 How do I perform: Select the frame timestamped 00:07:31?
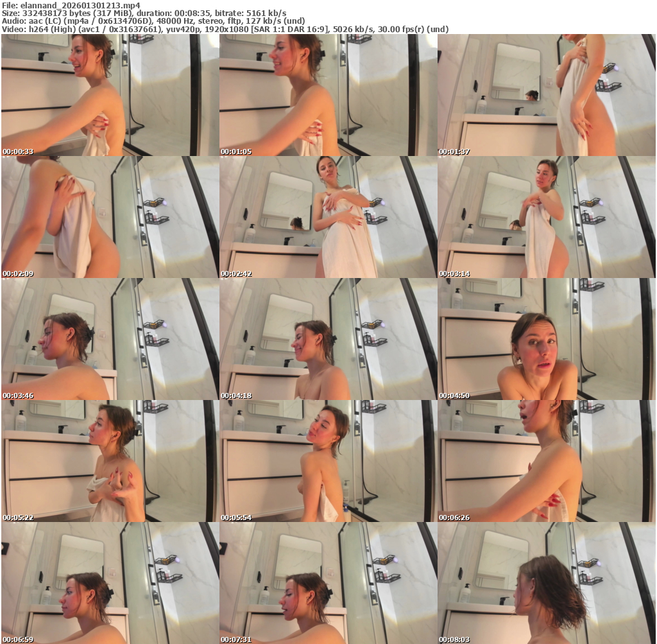(328, 583)
